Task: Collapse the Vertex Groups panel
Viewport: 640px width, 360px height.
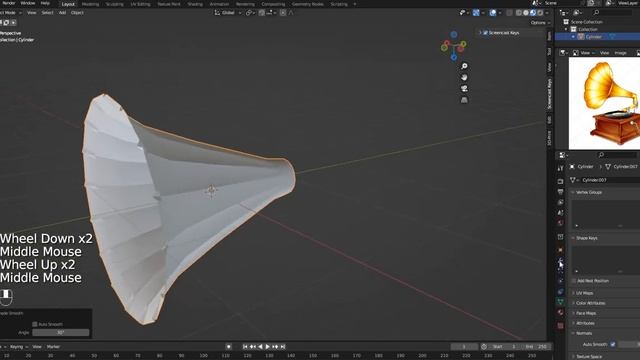Action: click(x=589, y=192)
